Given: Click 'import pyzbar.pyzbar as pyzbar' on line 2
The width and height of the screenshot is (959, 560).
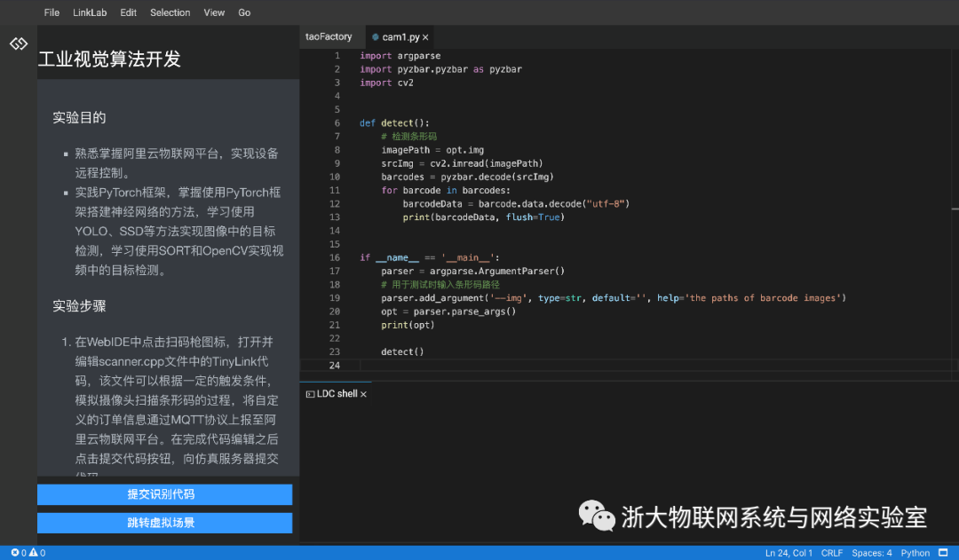Looking at the screenshot, I should (441, 69).
